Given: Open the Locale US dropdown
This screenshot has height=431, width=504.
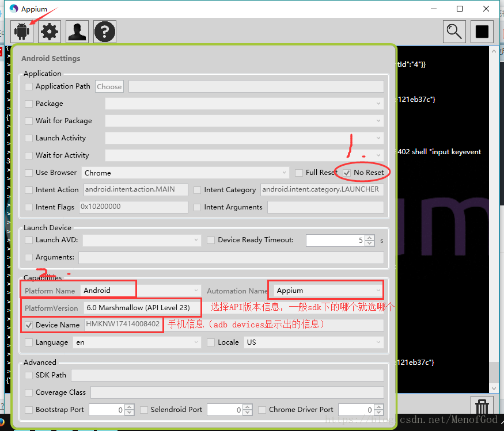Looking at the screenshot, I should (x=314, y=342).
